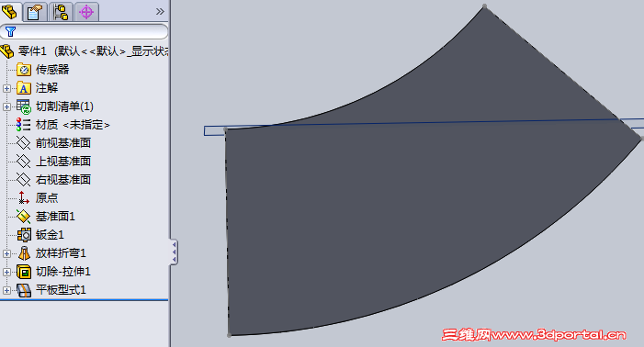
Task: Select 材质 <未指定> item
Action: coord(73,125)
